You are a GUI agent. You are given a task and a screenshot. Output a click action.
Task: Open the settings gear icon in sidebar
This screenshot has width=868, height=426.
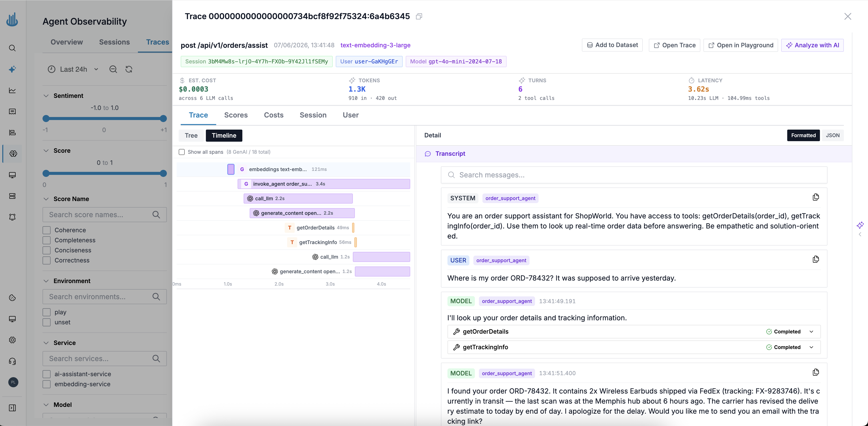pos(13,340)
